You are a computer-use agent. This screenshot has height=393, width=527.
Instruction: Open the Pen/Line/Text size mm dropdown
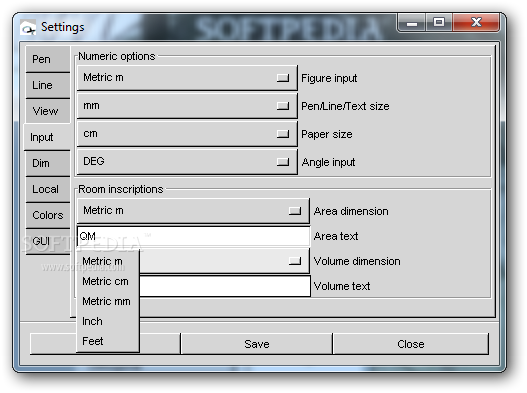click(187, 106)
